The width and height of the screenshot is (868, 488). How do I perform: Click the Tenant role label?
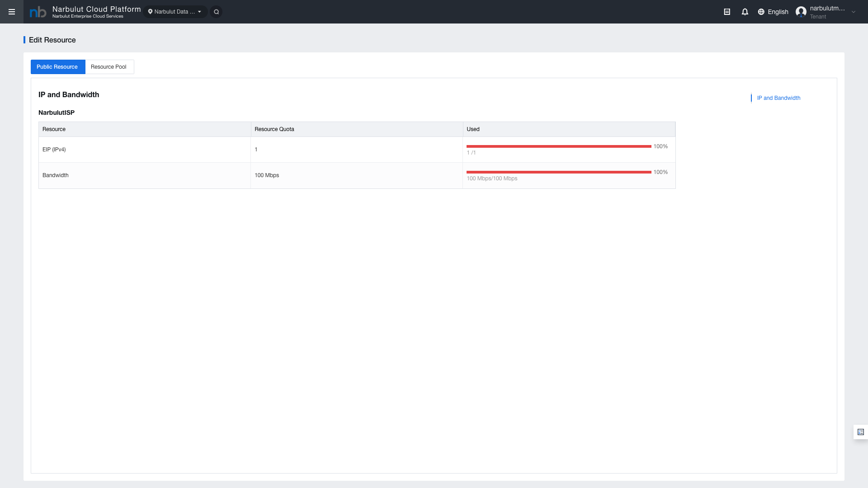pyautogui.click(x=818, y=17)
